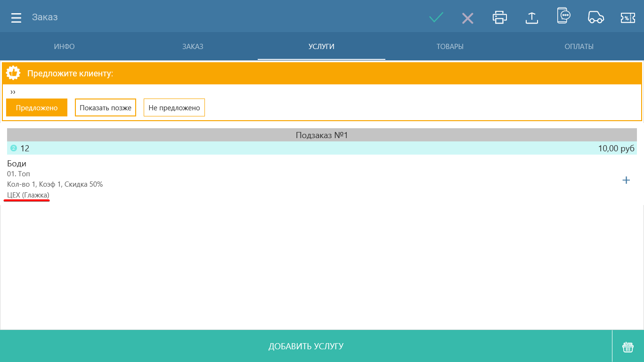Click ДОБАВИТЬ УСЛУГУ button
644x362 pixels.
pyautogui.click(x=306, y=346)
